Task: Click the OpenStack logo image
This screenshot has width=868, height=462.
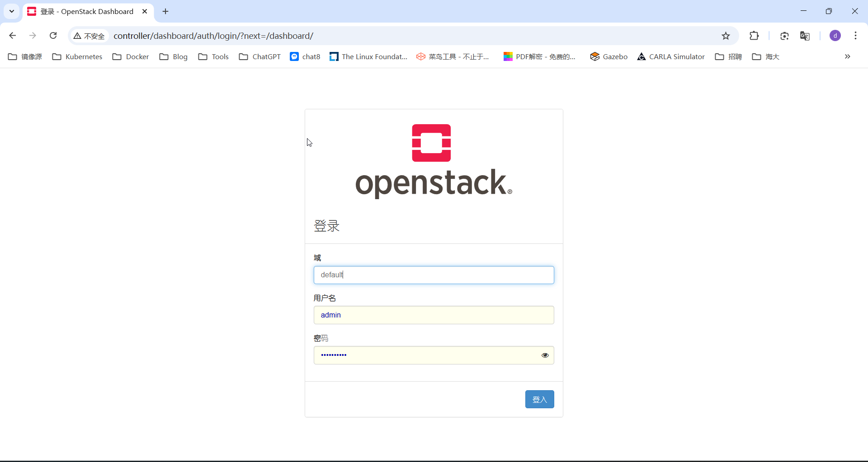Action: coord(434,161)
